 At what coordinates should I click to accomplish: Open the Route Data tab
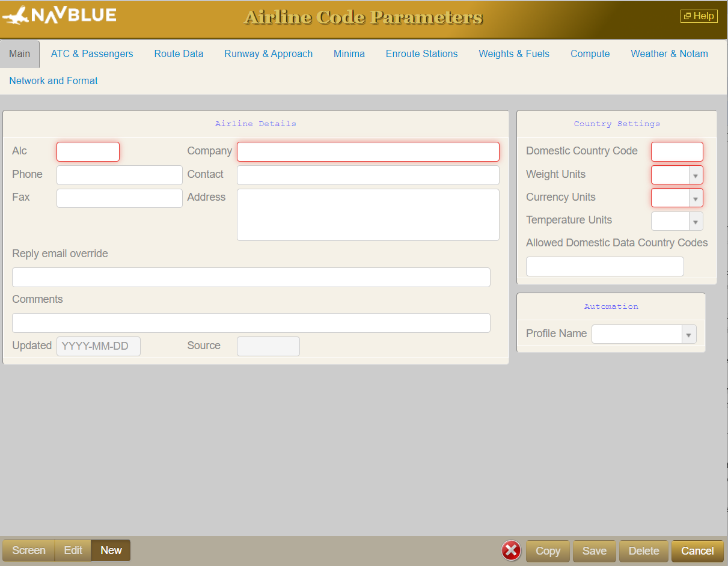click(179, 54)
